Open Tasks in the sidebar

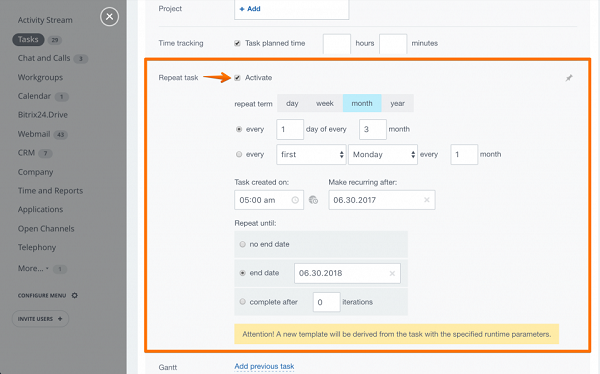(28, 39)
